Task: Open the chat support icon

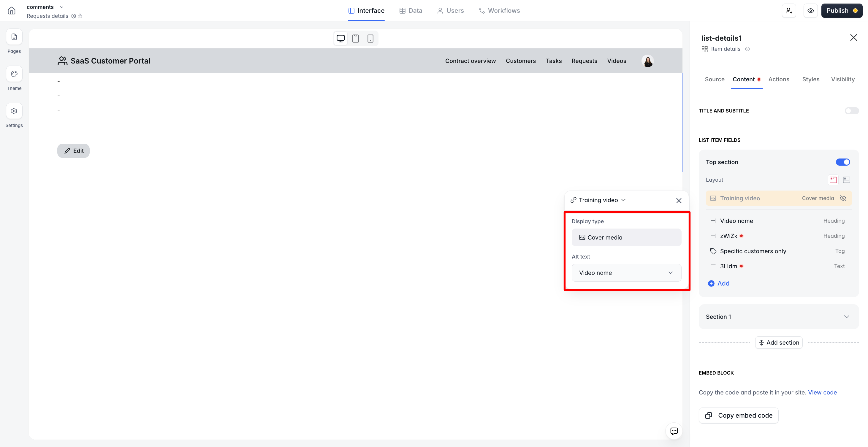Action: 674,431
